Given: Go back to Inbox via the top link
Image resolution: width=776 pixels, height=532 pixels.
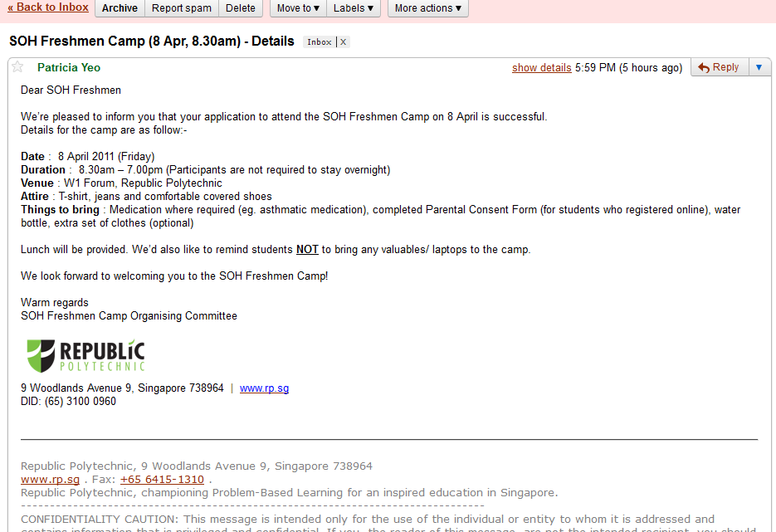Looking at the screenshot, I should [48, 7].
